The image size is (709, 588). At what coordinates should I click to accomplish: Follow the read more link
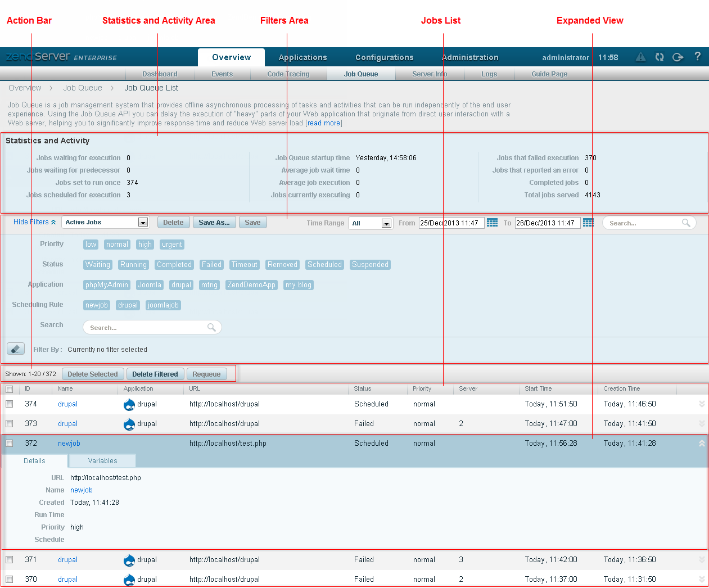click(324, 123)
